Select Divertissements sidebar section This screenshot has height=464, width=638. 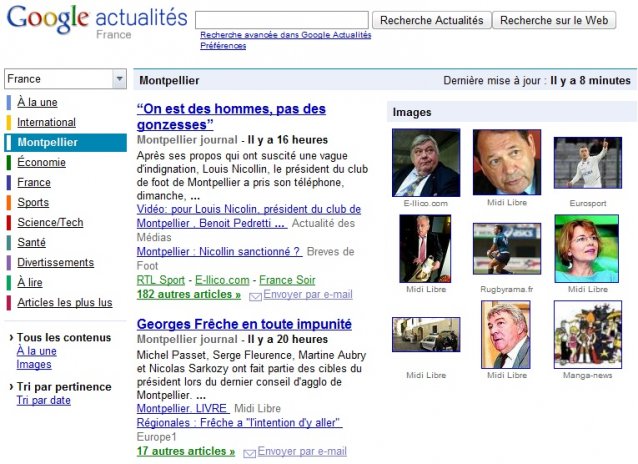pyautogui.click(x=56, y=263)
